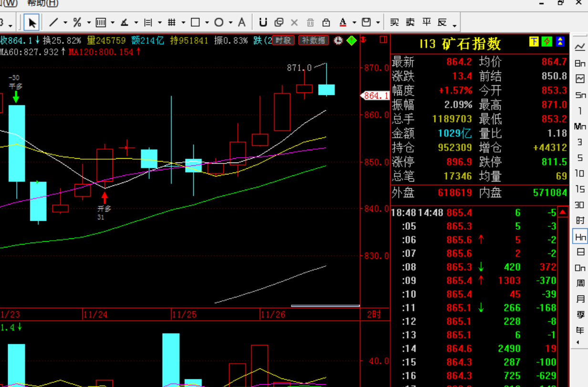Click the copy drawings icon
The width and height of the screenshot is (588, 387).
tap(279, 22)
